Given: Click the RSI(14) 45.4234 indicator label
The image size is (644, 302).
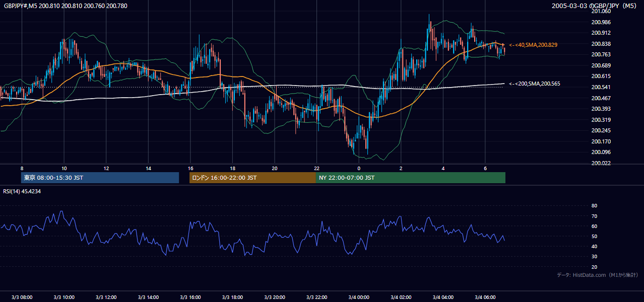Looking at the screenshot, I should [22, 191].
